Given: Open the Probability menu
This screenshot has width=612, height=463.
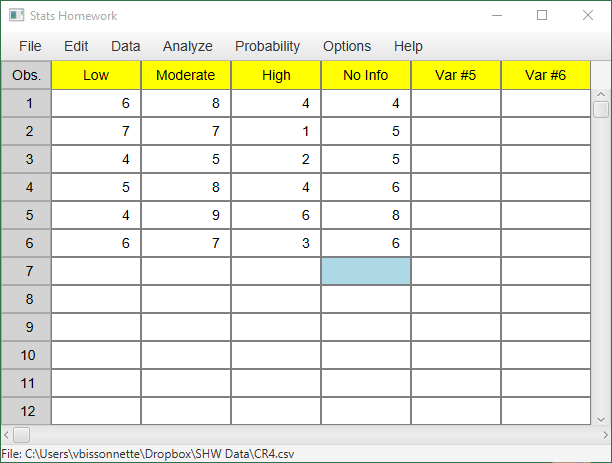Looking at the screenshot, I should 267,46.
